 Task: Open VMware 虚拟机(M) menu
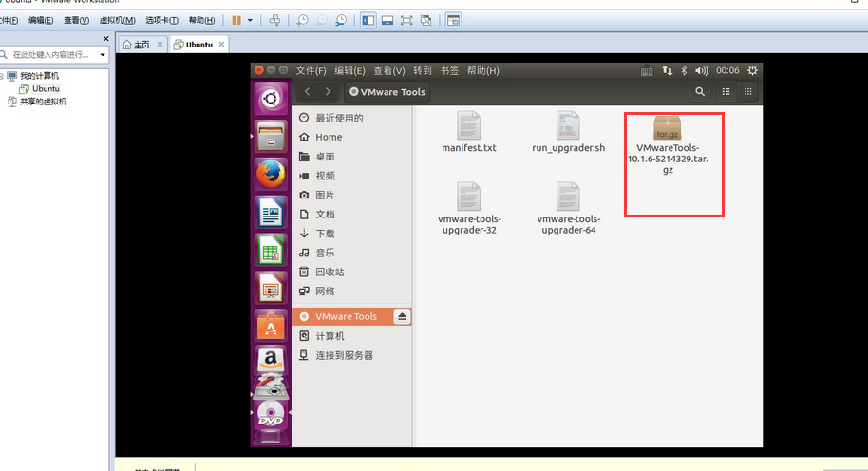[118, 21]
